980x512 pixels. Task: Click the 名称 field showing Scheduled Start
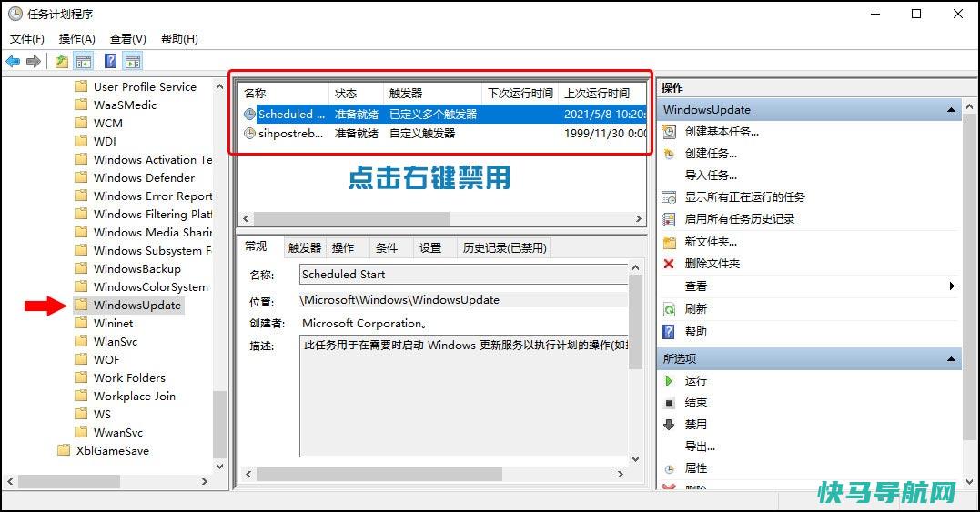point(464,275)
